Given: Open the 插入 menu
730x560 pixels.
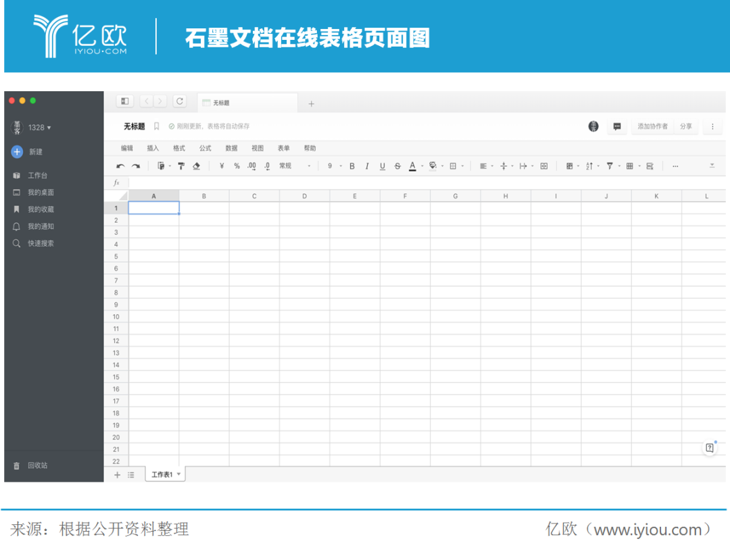Looking at the screenshot, I should pyautogui.click(x=153, y=148).
